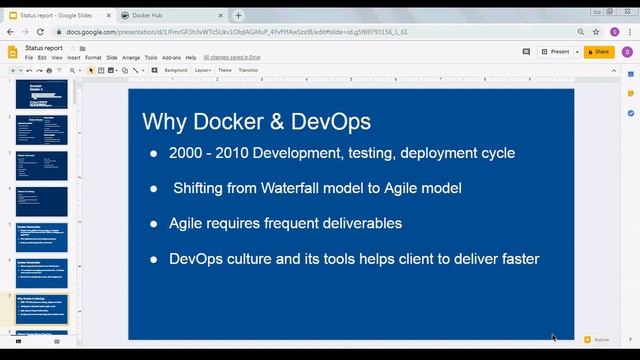Switch to filmstrip view icon
Viewport: 640px width, 360px height.
point(18,342)
